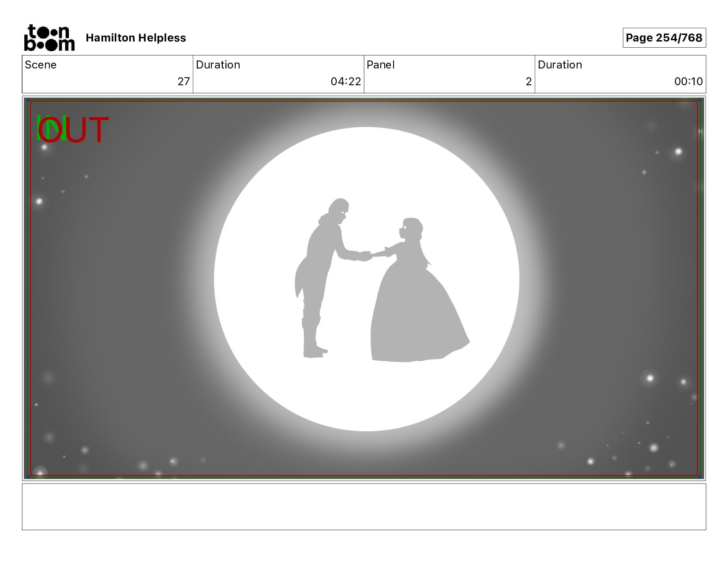Select the 'Panel' header label

tap(380, 65)
